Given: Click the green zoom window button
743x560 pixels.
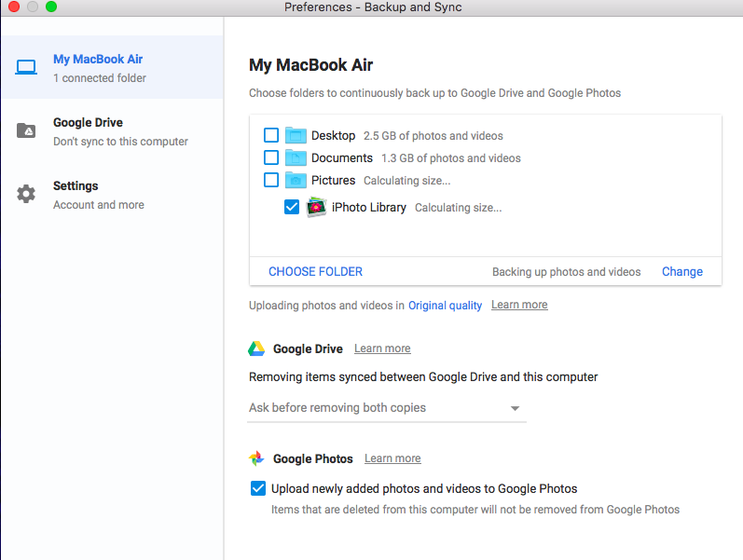Looking at the screenshot, I should click(x=51, y=7).
